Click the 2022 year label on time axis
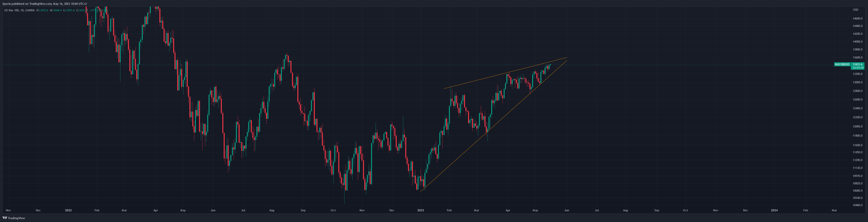This screenshot has height=222, width=868. coord(68,211)
